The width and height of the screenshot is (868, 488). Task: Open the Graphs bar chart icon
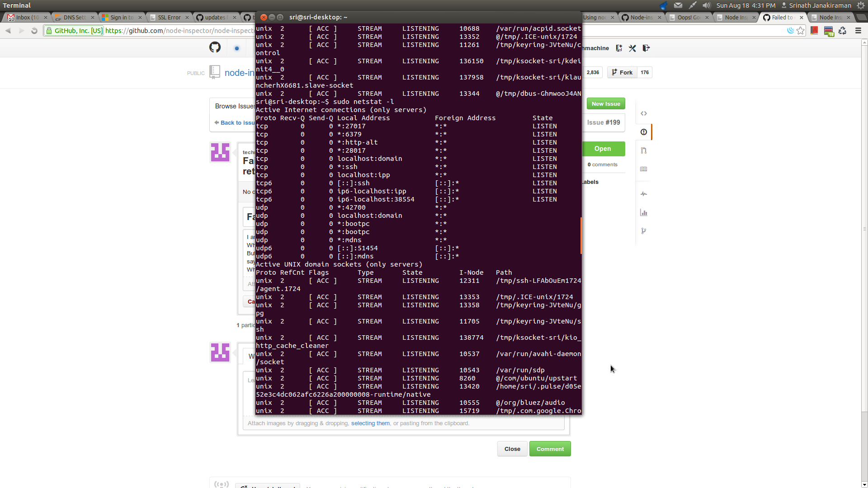[x=644, y=212]
